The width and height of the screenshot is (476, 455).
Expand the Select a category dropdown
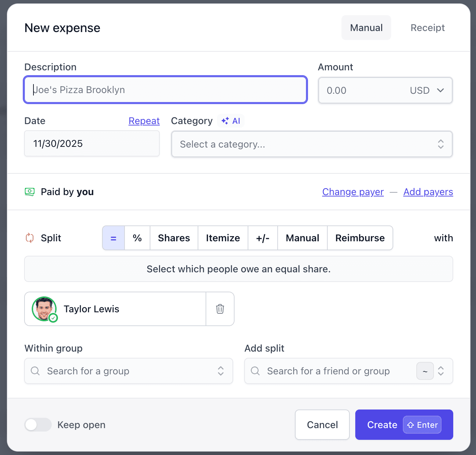click(x=311, y=144)
